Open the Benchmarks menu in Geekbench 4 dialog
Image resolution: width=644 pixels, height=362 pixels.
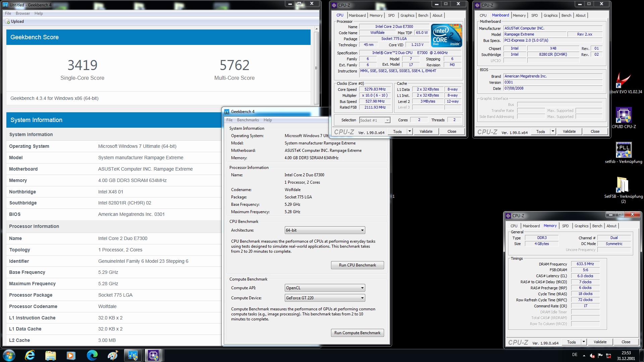click(x=248, y=120)
